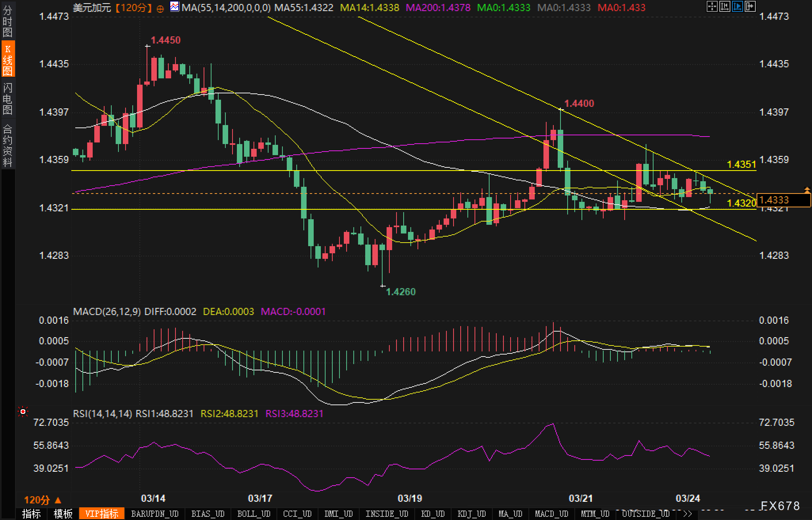
Task: Switch to 分时图 view in sidebar
Action: pyautogui.click(x=8, y=21)
